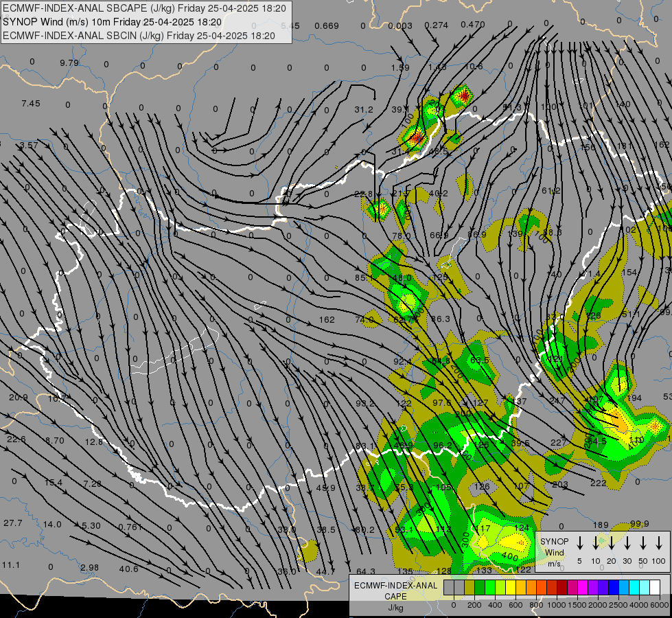Click the grid value '20.9'
The width and height of the screenshot is (672, 618).
[19, 398]
